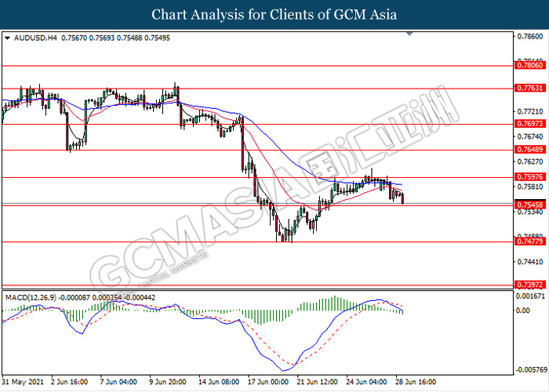Click the MACD(12,26,9) indicator label

(31, 297)
